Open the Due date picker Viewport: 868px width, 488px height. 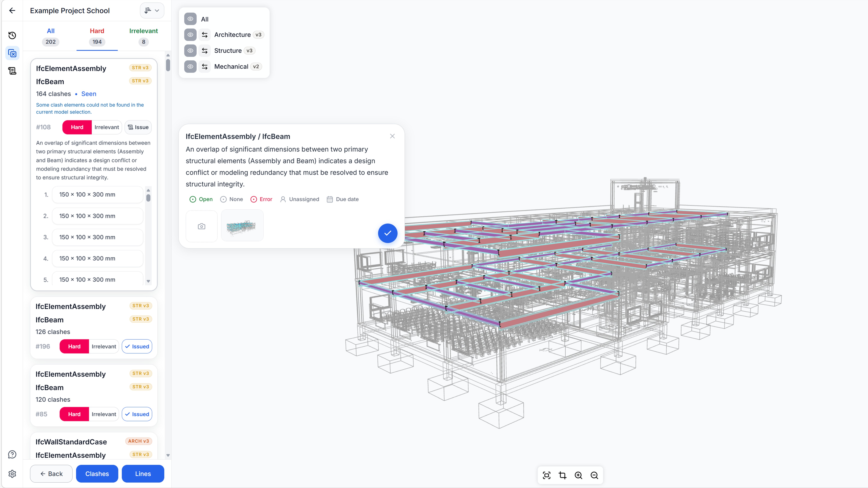[343, 199]
